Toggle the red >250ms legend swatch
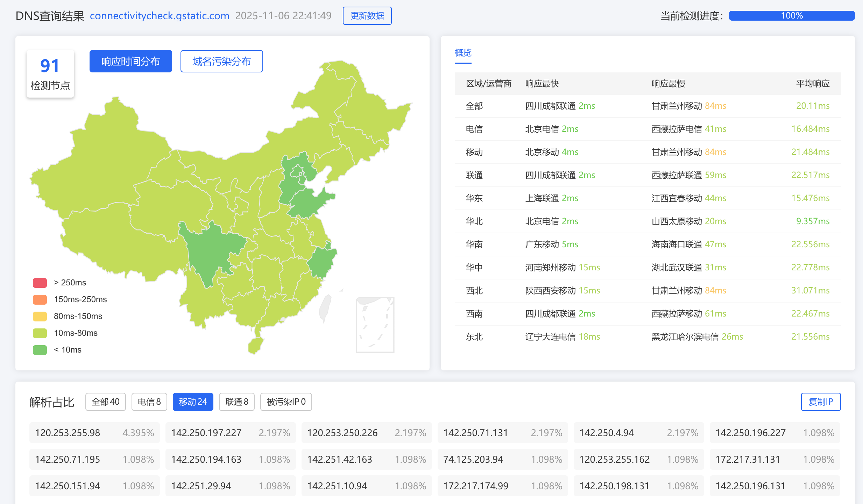Screen dimensions: 863x504 pos(40,283)
